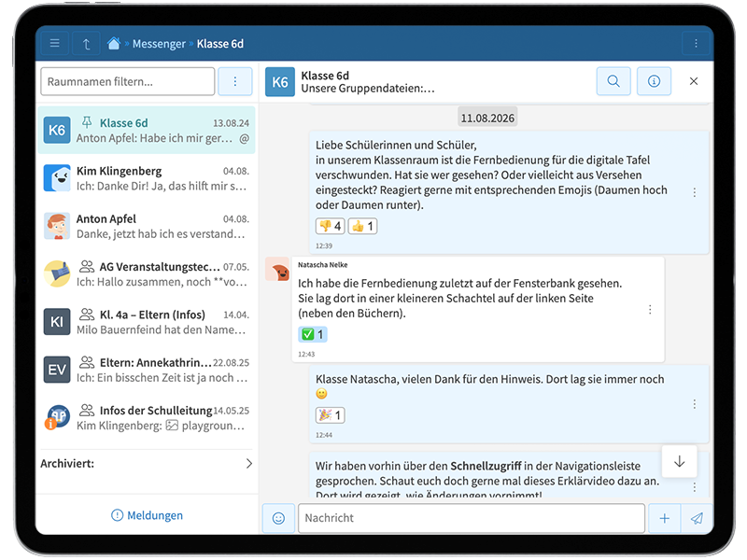Focus the Nachricht message field

[x=472, y=518]
